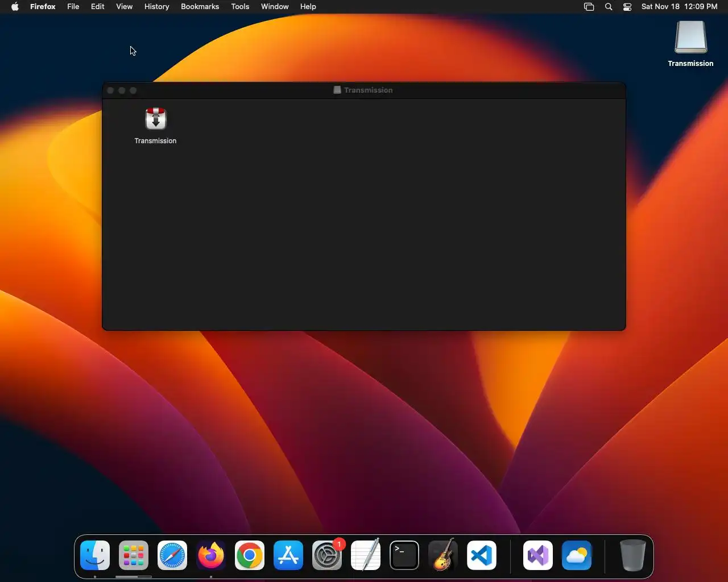Click the Transmission label under the app icon
The image size is (728, 582).
[x=155, y=141]
